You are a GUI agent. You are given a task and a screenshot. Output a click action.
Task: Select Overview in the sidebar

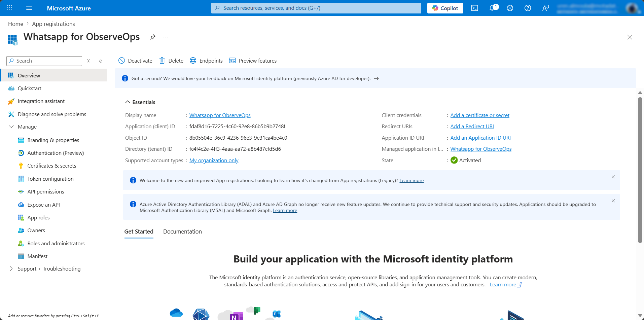(54, 75)
